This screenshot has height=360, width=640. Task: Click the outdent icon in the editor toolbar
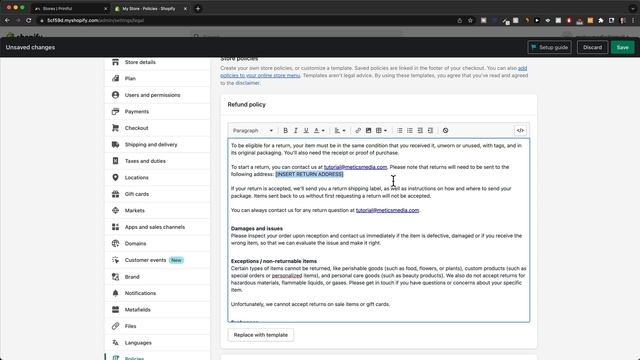(420, 131)
